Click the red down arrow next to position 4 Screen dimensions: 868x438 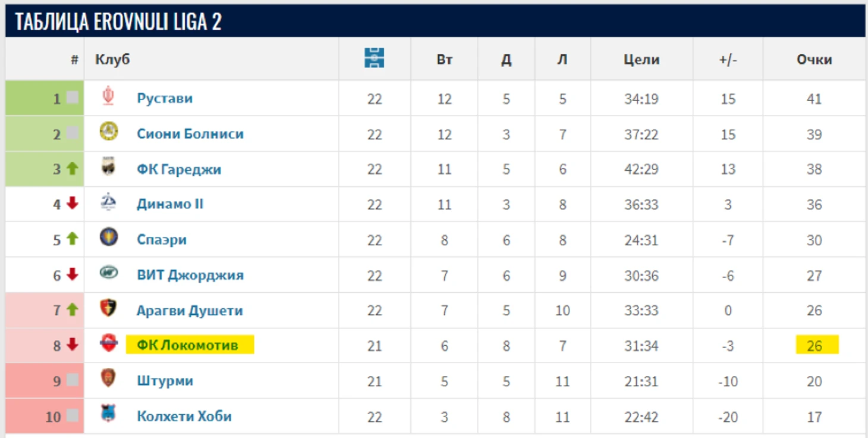73,204
